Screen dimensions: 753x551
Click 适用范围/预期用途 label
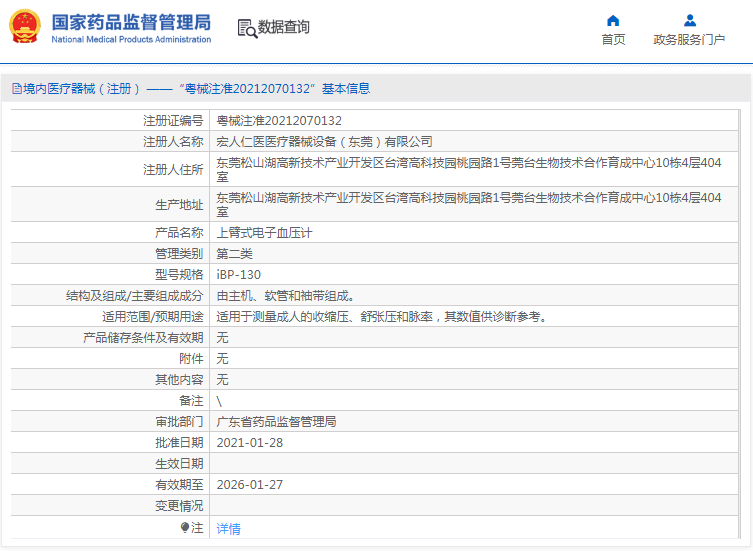tap(153, 317)
